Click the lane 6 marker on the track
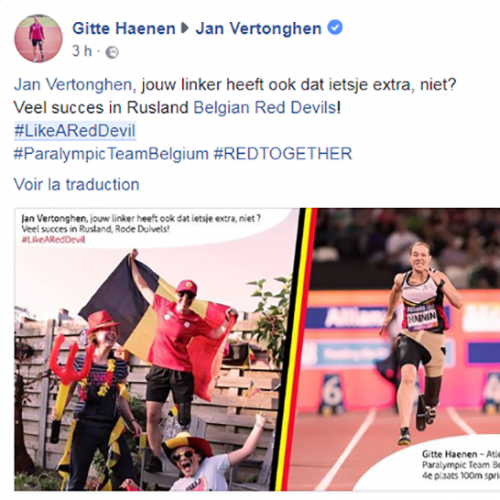 [332, 394]
